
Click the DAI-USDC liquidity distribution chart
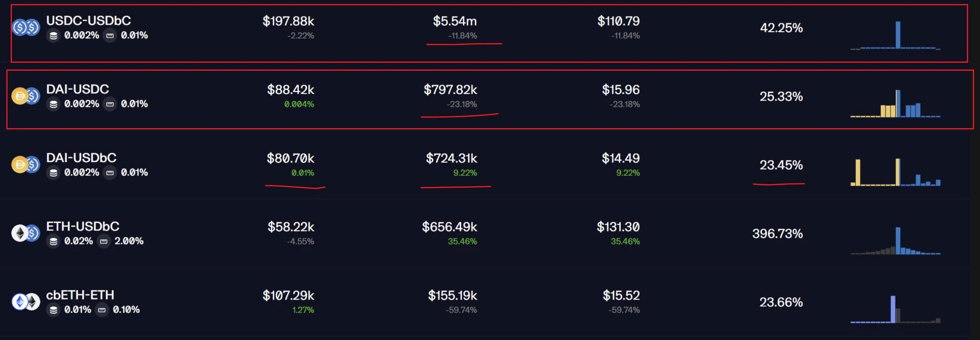[895, 104]
